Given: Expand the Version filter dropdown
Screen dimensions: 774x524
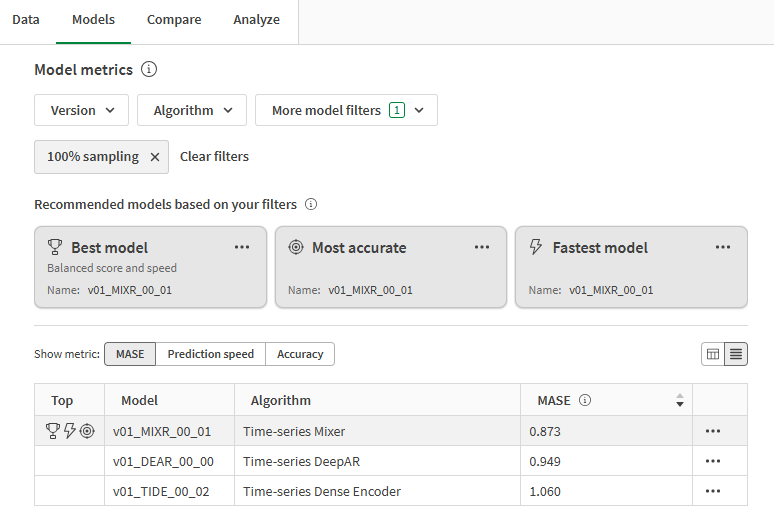Looking at the screenshot, I should (81, 110).
